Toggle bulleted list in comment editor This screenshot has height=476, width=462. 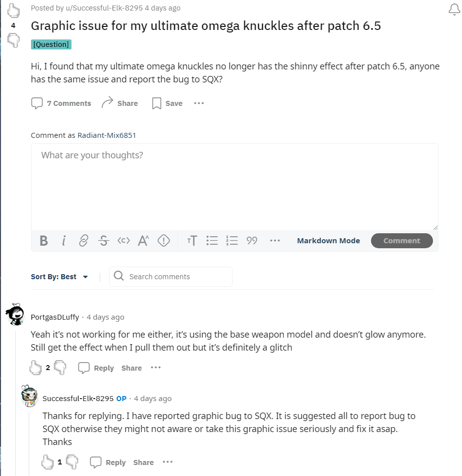click(x=212, y=241)
